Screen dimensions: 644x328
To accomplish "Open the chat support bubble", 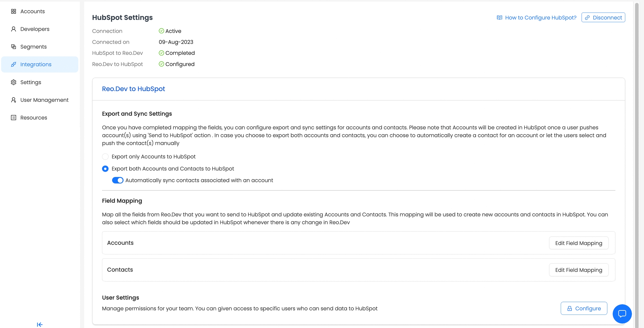I will click(x=622, y=314).
